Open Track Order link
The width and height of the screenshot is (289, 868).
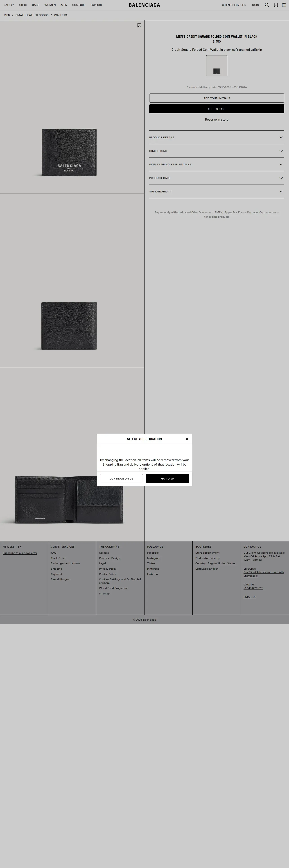(58, 558)
